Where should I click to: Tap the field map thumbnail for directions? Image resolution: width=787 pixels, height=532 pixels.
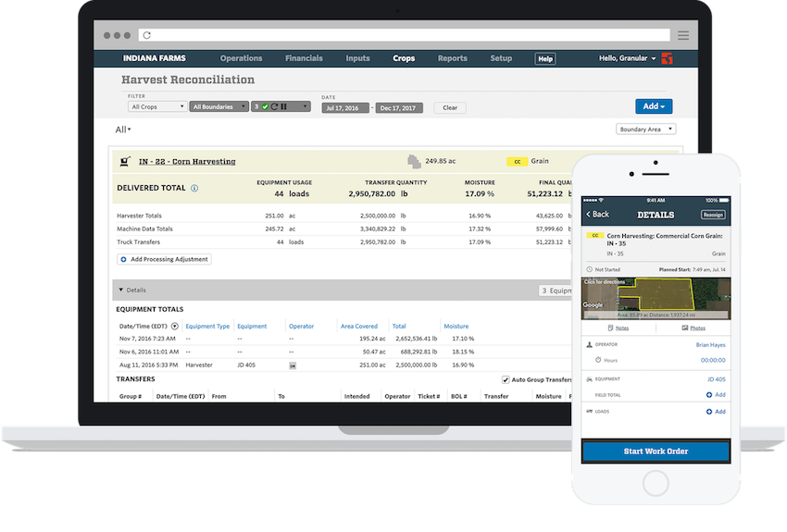pyautogui.click(x=656, y=299)
